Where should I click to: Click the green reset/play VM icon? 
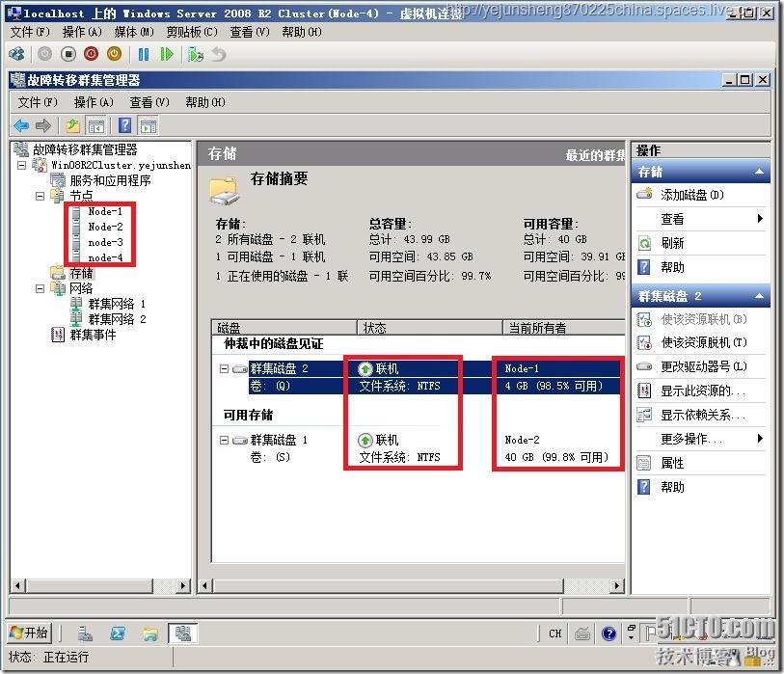click(167, 54)
